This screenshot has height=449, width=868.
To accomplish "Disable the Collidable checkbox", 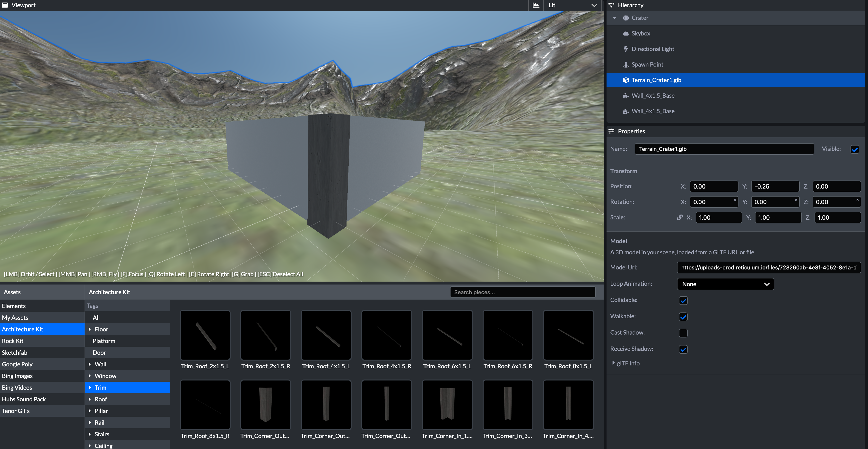I will click(683, 301).
